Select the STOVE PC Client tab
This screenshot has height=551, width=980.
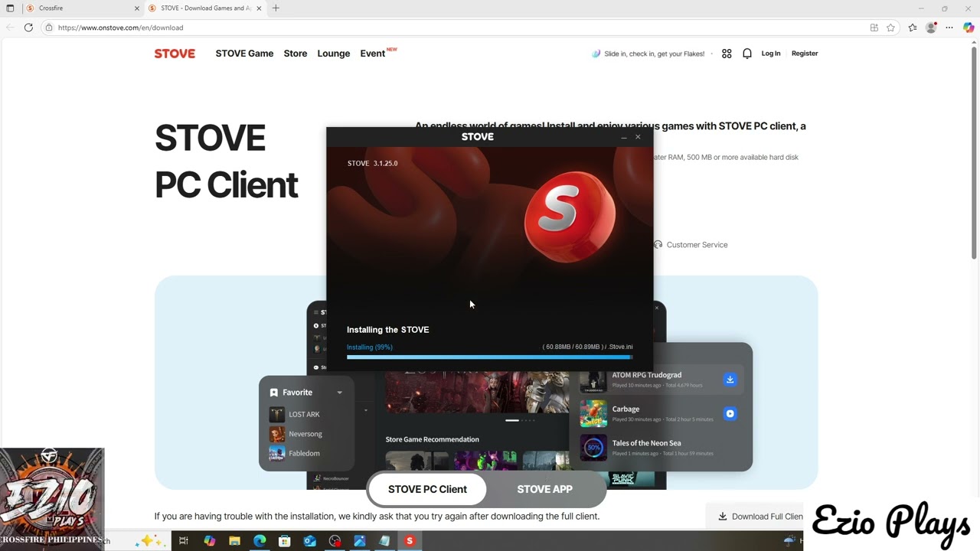click(x=427, y=489)
